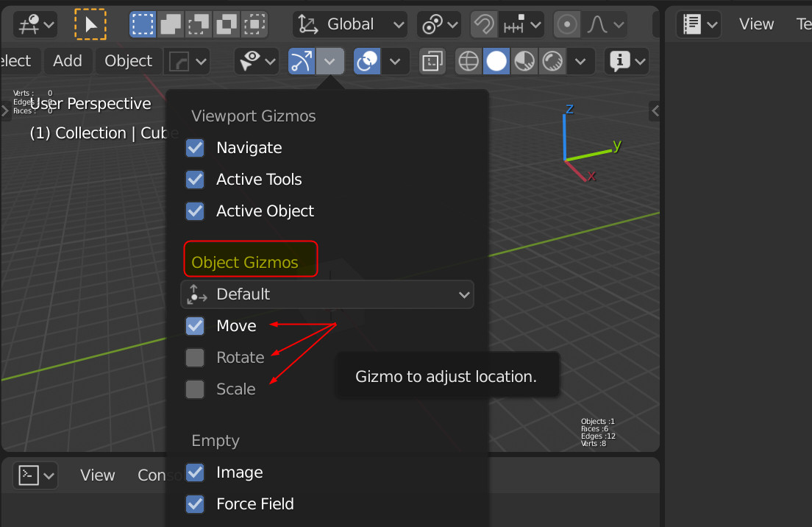The image size is (812, 527).
Task: Select the Material Preview shading icon
Action: (x=524, y=61)
